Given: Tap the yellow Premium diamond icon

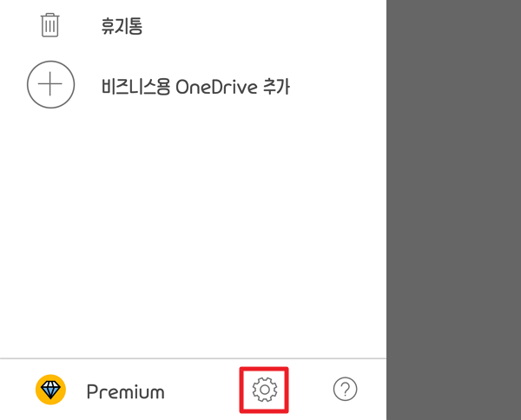Looking at the screenshot, I should (50, 390).
